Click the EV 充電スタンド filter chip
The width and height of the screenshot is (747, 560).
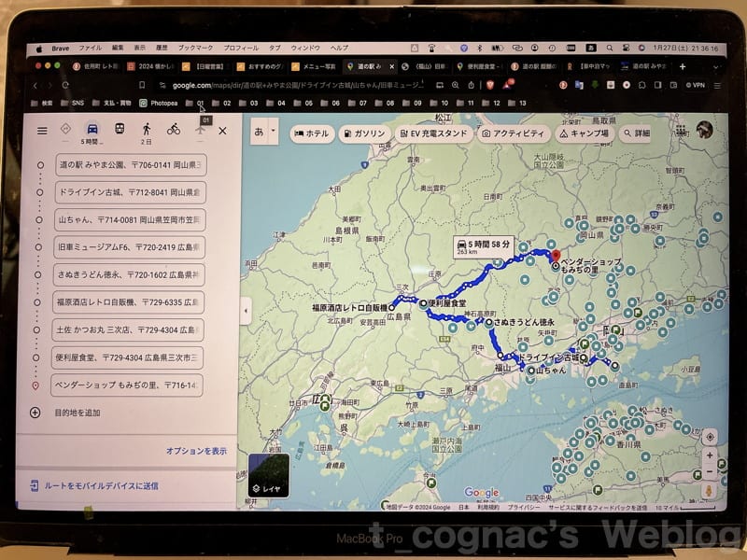pyautogui.click(x=433, y=133)
